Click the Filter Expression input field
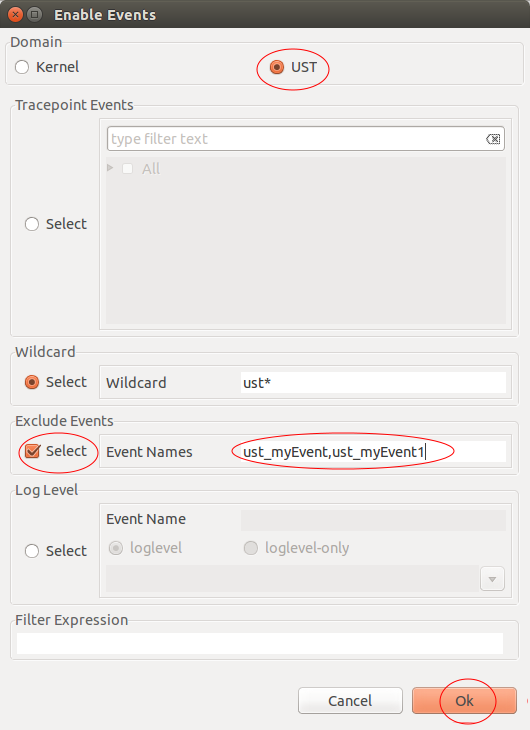This screenshot has width=530, height=730. click(260, 643)
